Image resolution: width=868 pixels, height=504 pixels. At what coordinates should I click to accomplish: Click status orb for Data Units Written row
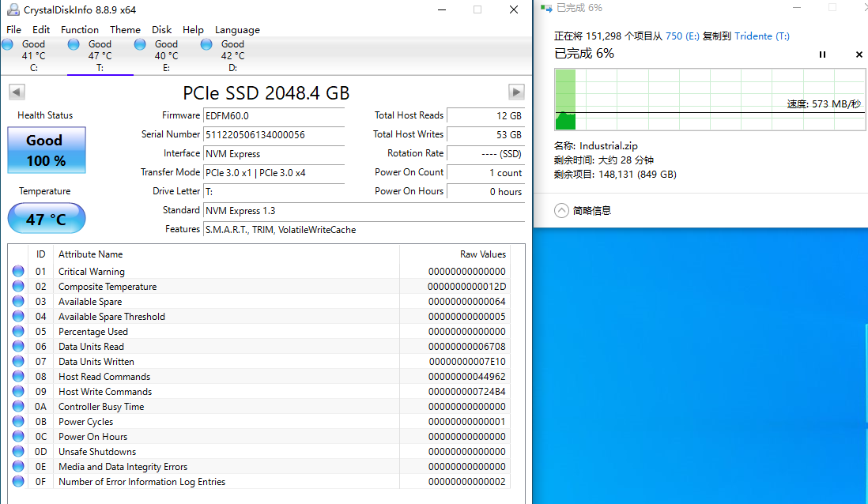point(18,361)
